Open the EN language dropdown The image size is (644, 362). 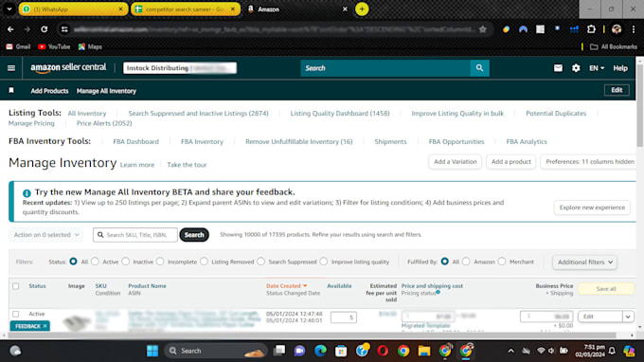point(597,68)
